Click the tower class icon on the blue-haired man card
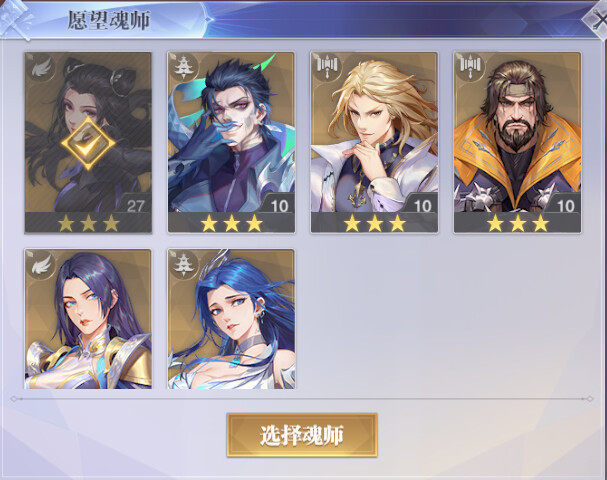 click(x=184, y=68)
